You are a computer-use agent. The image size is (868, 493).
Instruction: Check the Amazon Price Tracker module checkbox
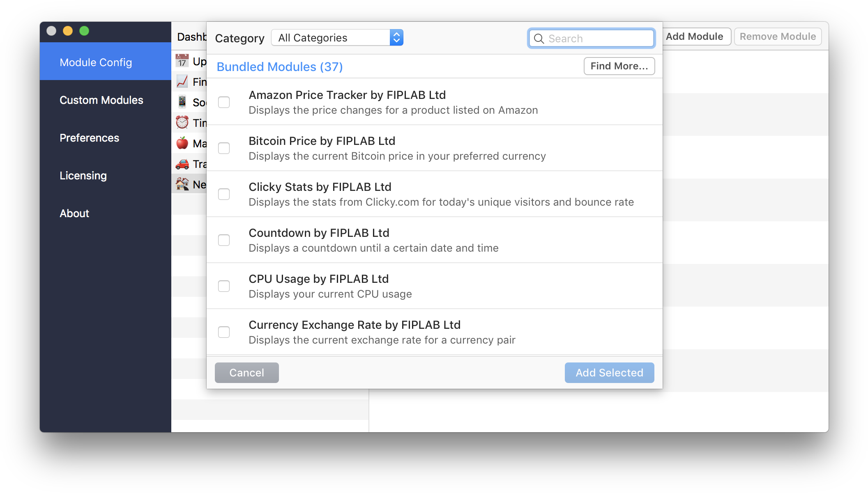click(224, 102)
